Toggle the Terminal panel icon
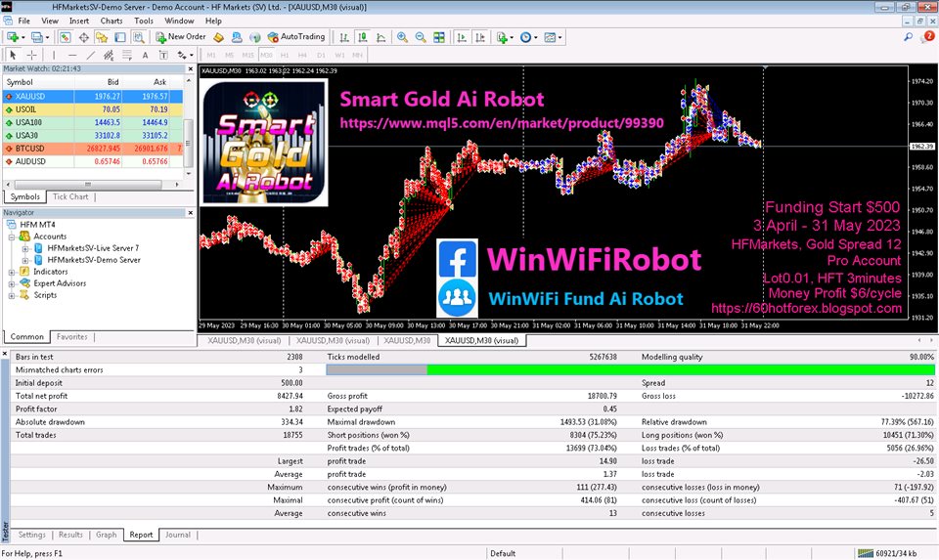Viewport: 939px width, 560px height. [119, 37]
